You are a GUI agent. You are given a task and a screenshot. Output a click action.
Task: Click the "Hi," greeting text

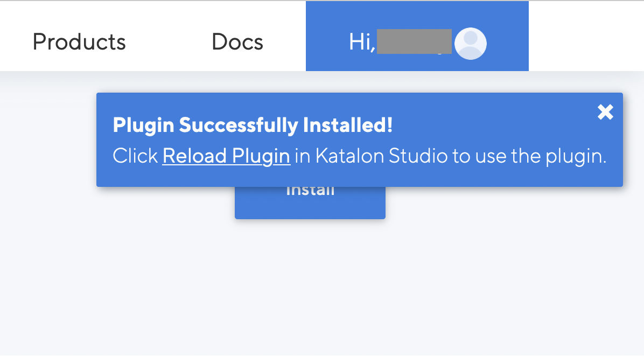tap(361, 43)
